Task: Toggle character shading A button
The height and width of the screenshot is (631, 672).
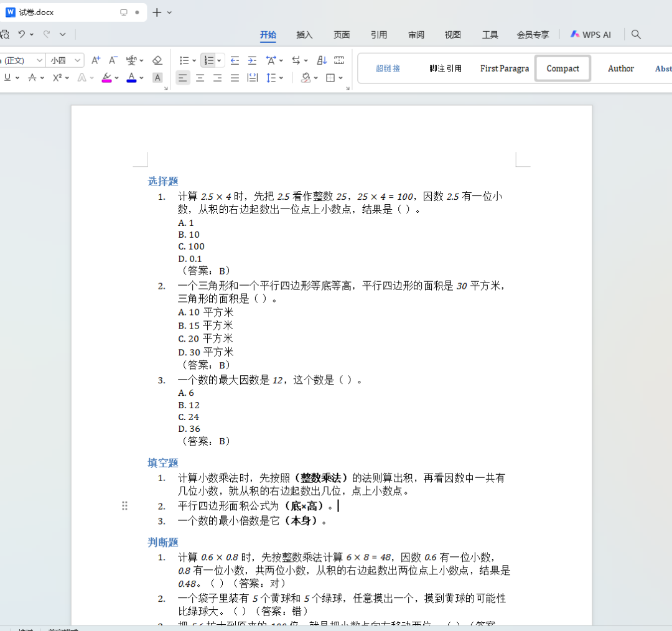Action: [x=157, y=78]
